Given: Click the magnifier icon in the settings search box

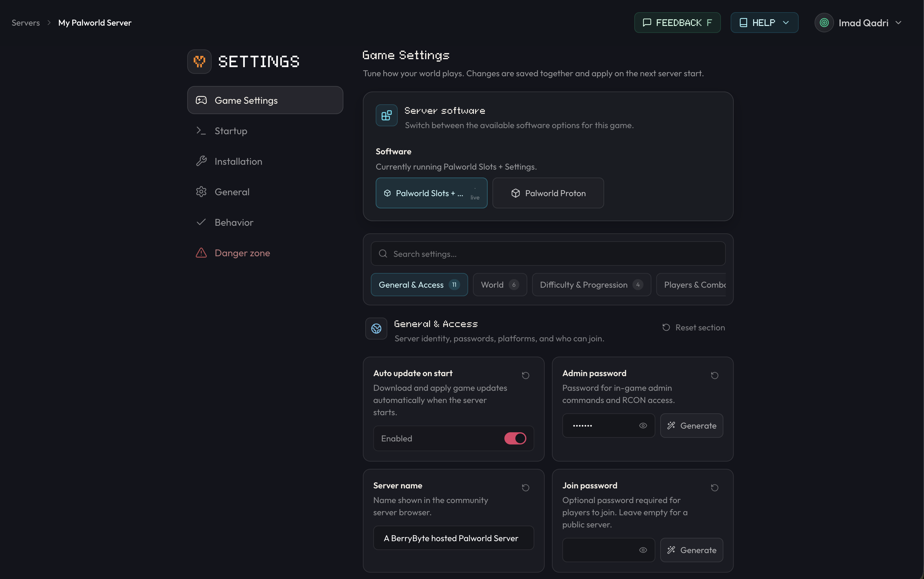Looking at the screenshot, I should 383,254.
